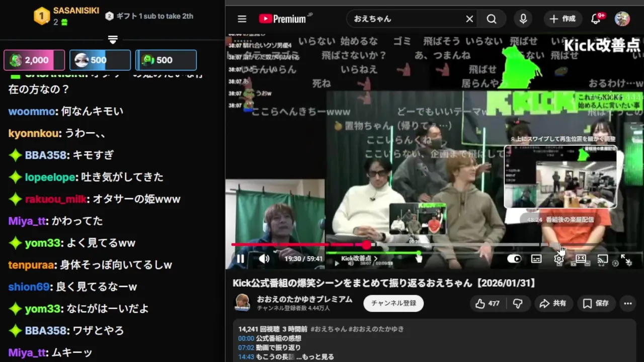Image resolution: width=644 pixels, height=362 pixels.
Task: Toggle the autoplay switch in player
Action: (x=514, y=259)
